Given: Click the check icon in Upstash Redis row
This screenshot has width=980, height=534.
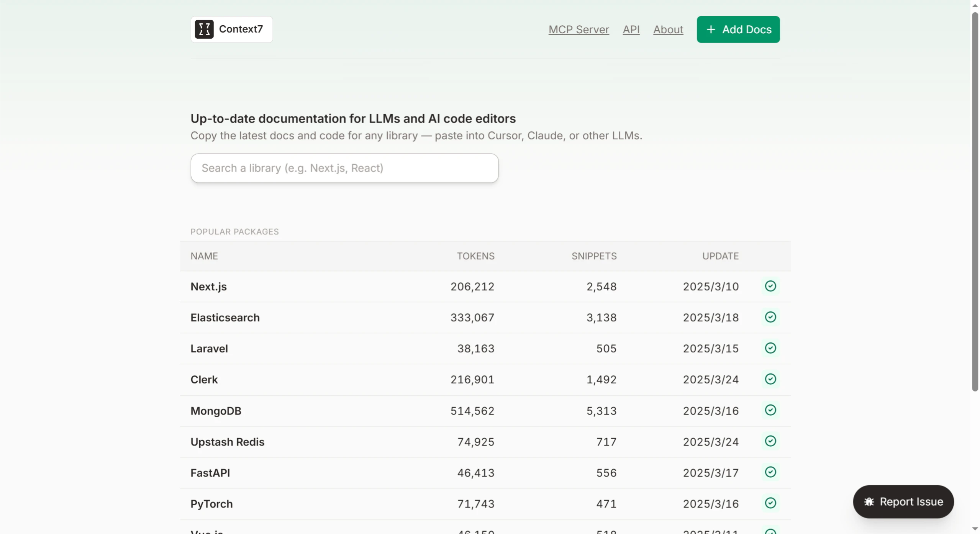Looking at the screenshot, I should (770, 441).
